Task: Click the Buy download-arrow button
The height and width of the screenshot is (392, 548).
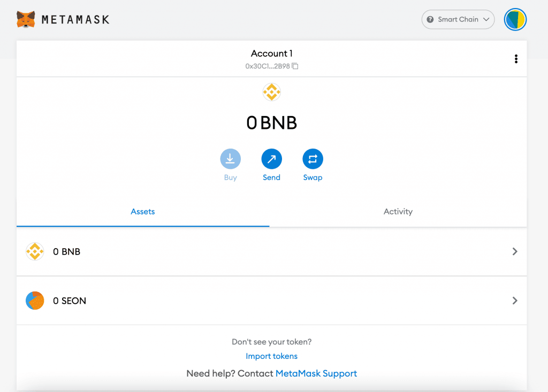Action: 230,159
